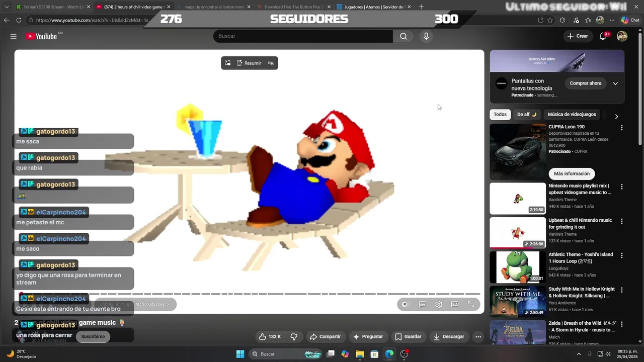
Task: Open OBS Studio from the taskbar
Action: 404,354
